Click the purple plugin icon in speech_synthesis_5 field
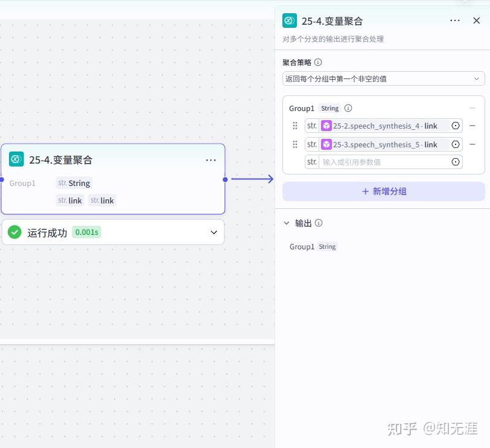 pyautogui.click(x=326, y=144)
